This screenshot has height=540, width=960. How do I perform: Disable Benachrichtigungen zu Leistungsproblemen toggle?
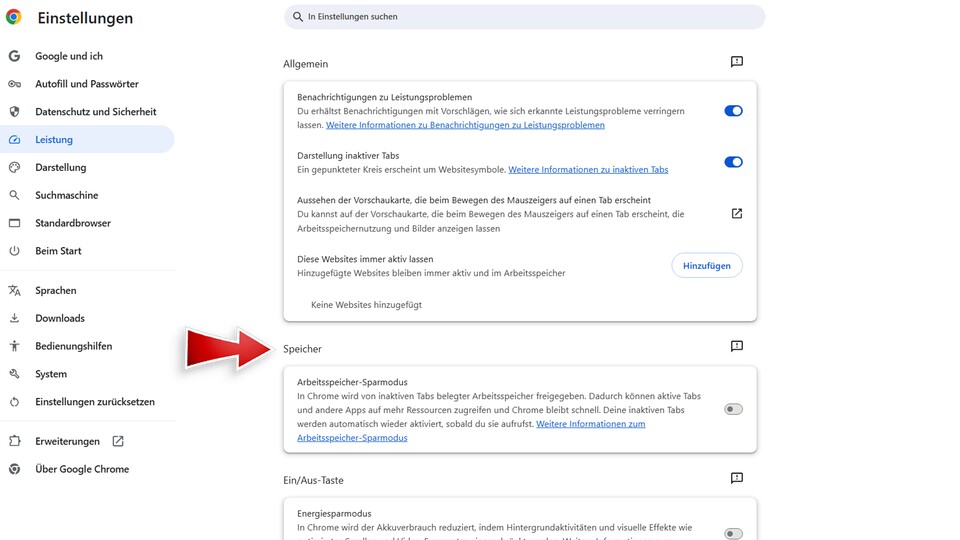(x=733, y=111)
